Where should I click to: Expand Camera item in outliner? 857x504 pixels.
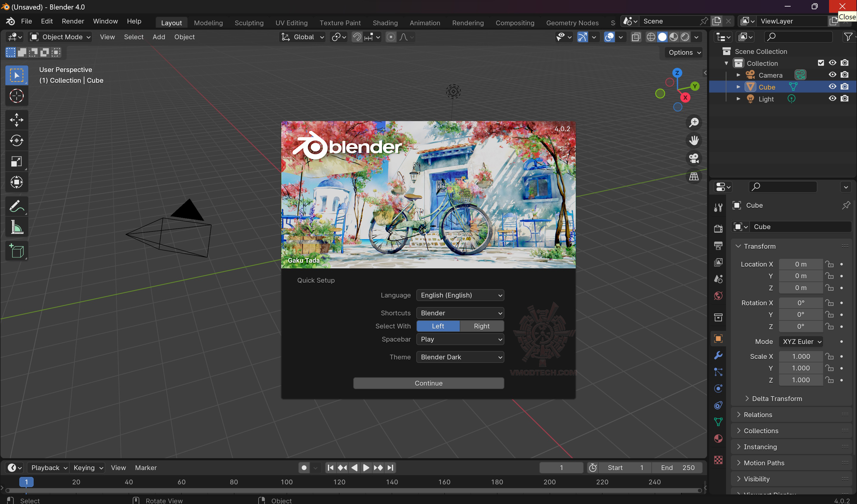click(x=738, y=75)
